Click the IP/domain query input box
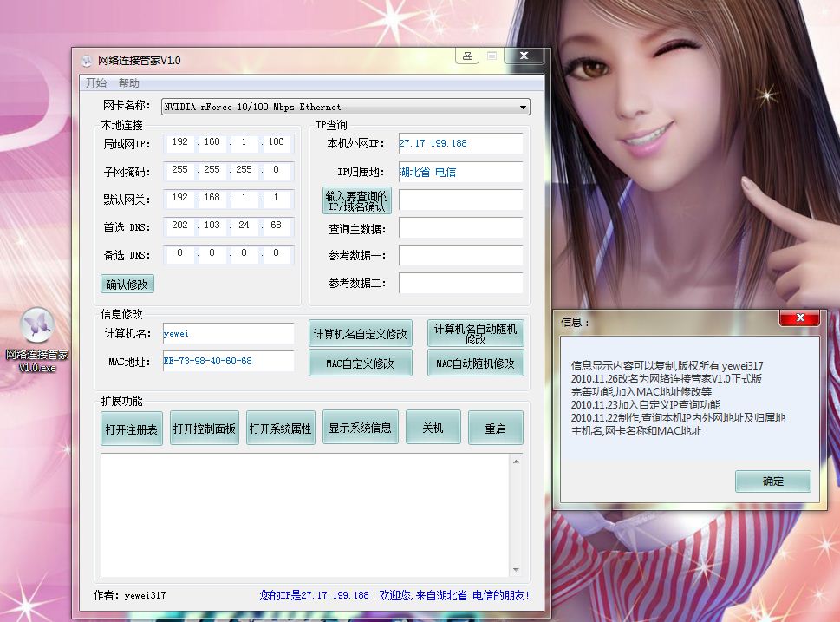This screenshot has width=840, height=622. [460, 200]
